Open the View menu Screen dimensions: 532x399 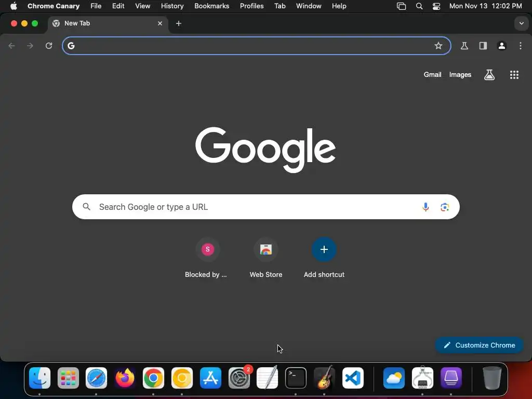click(x=142, y=6)
